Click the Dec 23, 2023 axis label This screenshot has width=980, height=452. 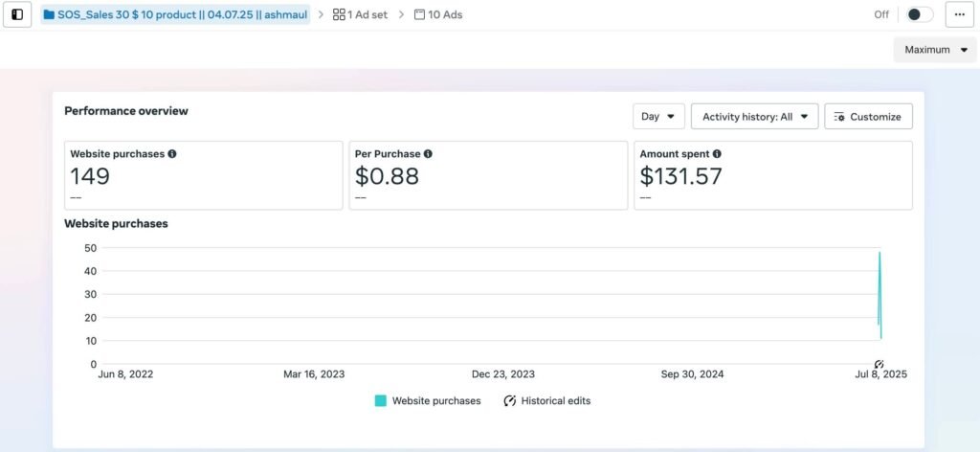coord(503,374)
